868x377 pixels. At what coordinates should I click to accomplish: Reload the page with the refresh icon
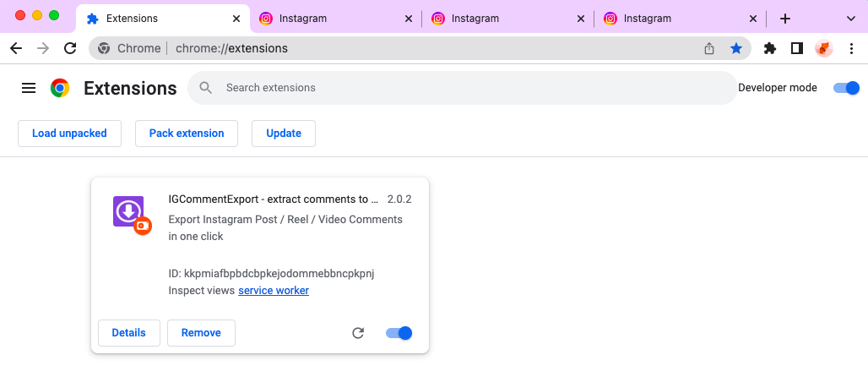pyautogui.click(x=70, y=48)
